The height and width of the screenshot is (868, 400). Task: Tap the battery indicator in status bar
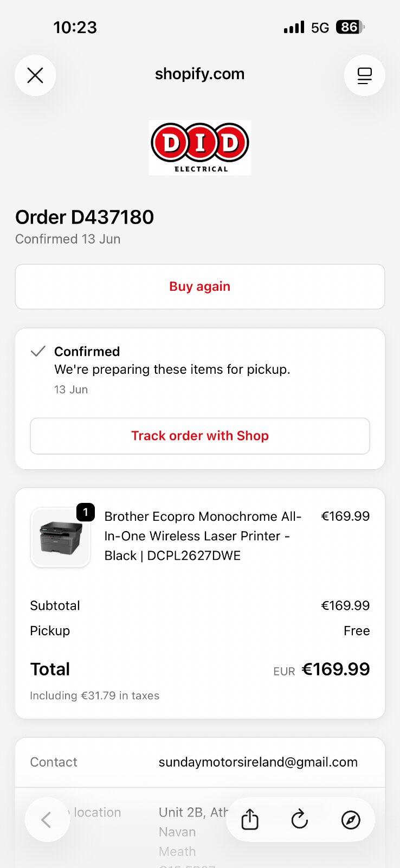click(x=350, y=27)
